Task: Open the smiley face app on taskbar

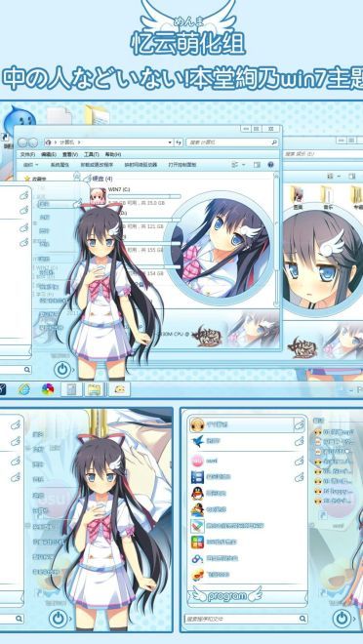Action: (x=119, y=389)
